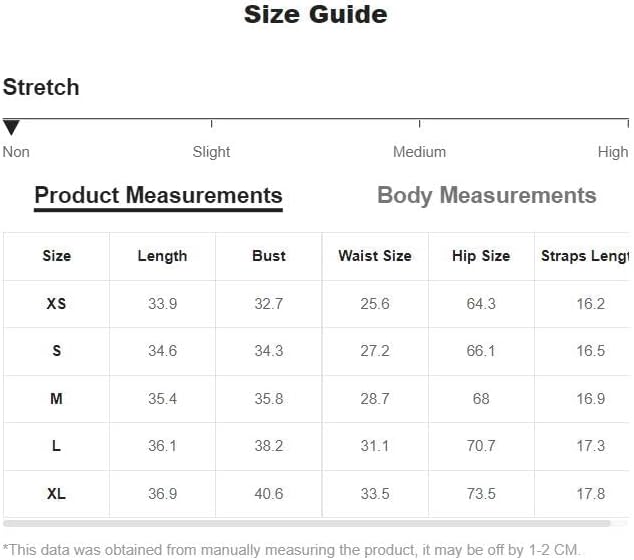Switch to the Body Measurements tab
The width and height of the screenshot is (634, 560).
[x=486, y=195]
